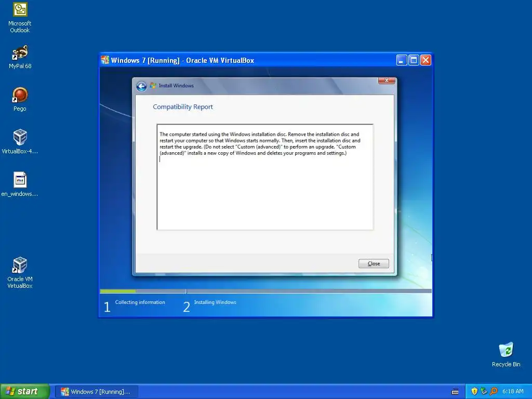Click the Close button in Compatibility Report
532x399 pixels.
[374, 263]
